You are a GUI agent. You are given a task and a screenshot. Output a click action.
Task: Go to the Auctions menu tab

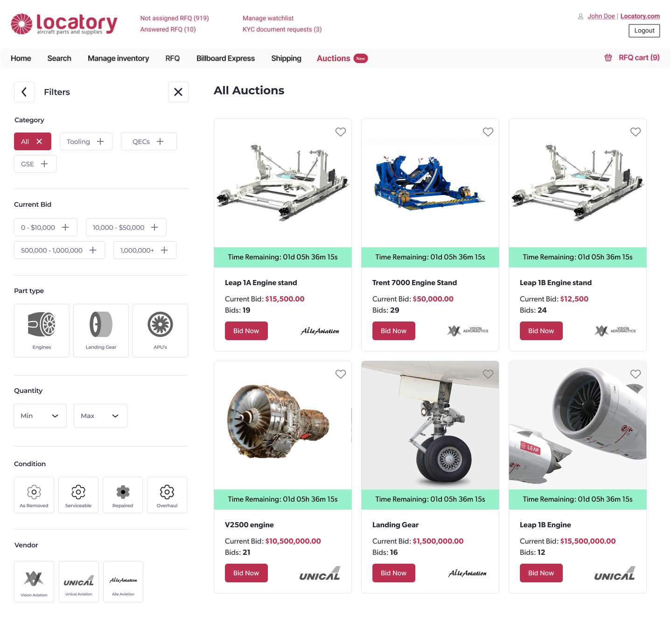click(x=333, y=58)
